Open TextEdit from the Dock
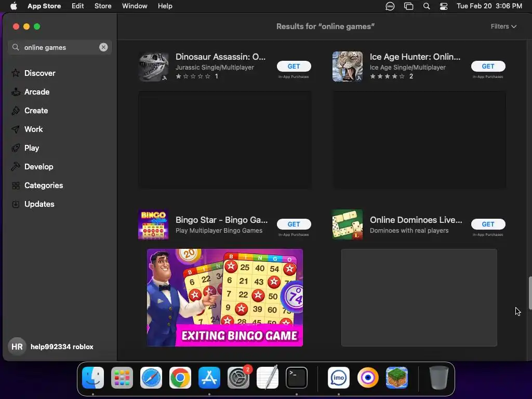This screenshot has width=532, height=399. [x=268, y=378]
